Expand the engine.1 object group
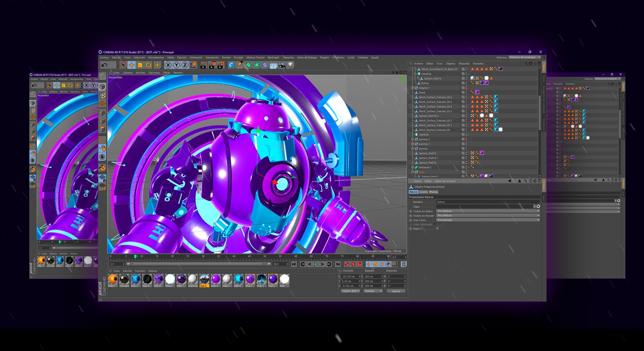The height and width of the screenshot is (351, 644). (412, 88)
